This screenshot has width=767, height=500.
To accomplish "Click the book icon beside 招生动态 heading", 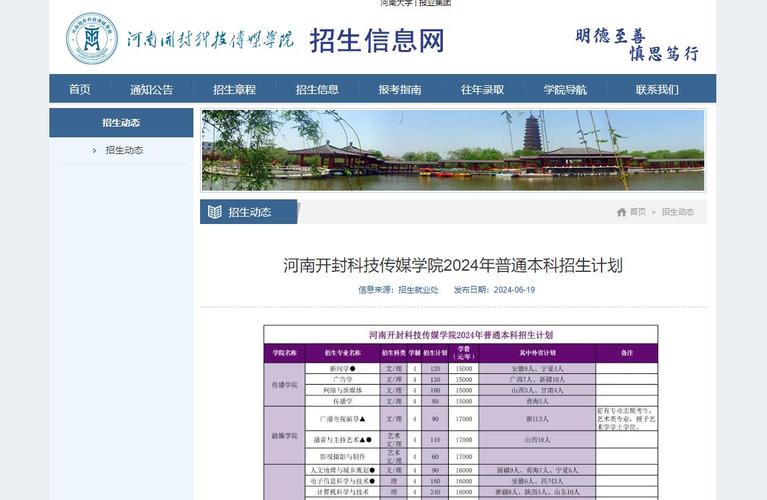I will (215, 212).
